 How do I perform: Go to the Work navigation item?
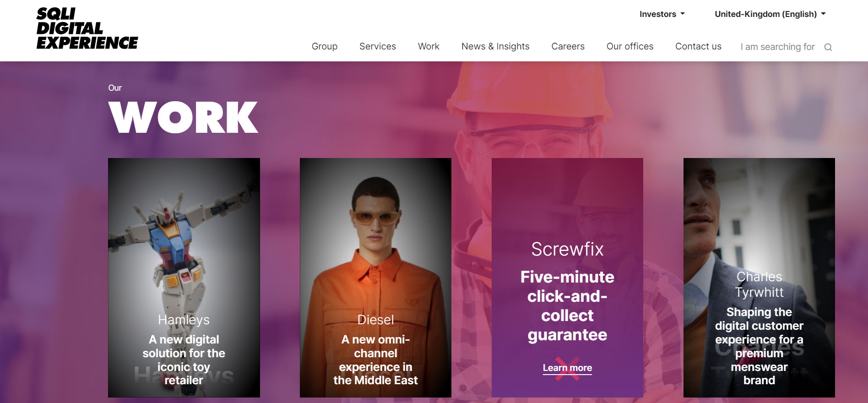429,46
